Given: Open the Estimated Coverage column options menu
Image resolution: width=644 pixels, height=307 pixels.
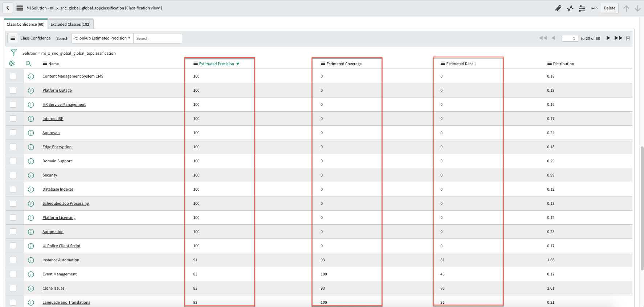Looking at the screenshot, I should [323, 63].
